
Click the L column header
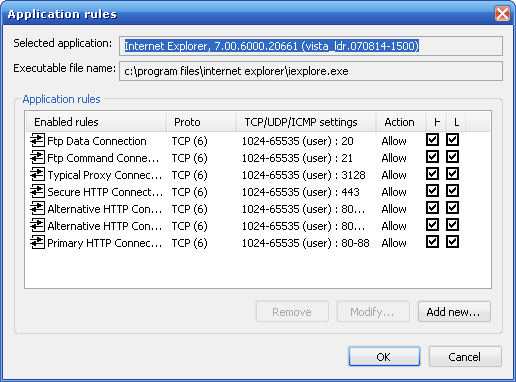coord(456,122)
